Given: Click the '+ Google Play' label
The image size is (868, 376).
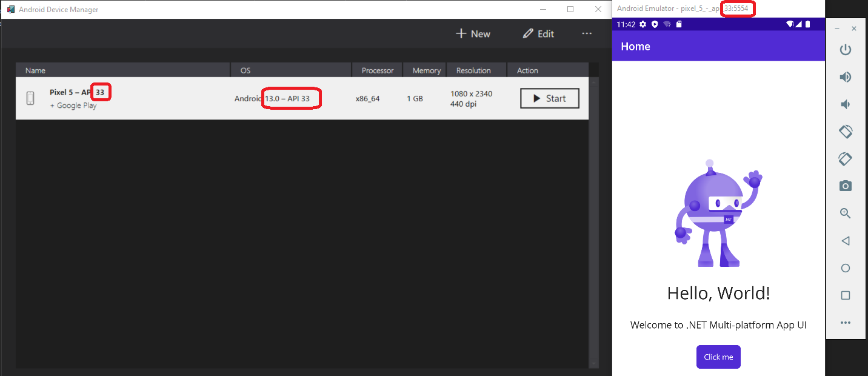Looking at the screenshot, I should 73,106.
